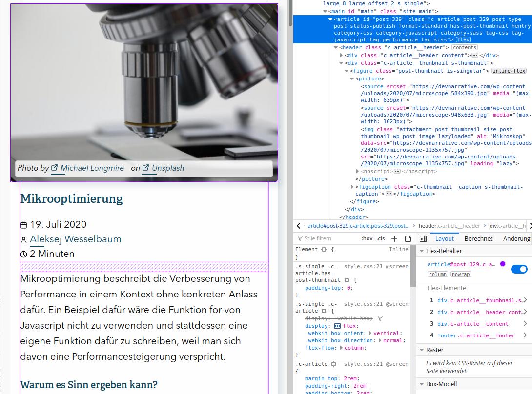Click the contents badge on the header element
The image size is (532, 394).
(465, 47)
